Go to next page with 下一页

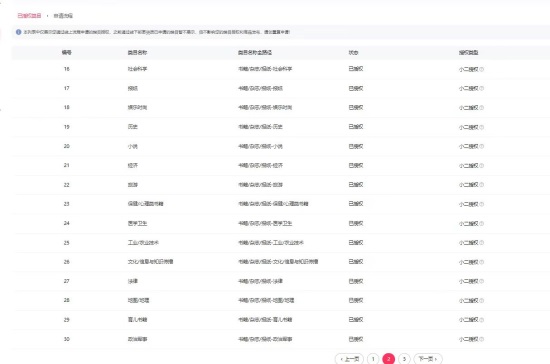pyautogui.click(x=428, y=359)
